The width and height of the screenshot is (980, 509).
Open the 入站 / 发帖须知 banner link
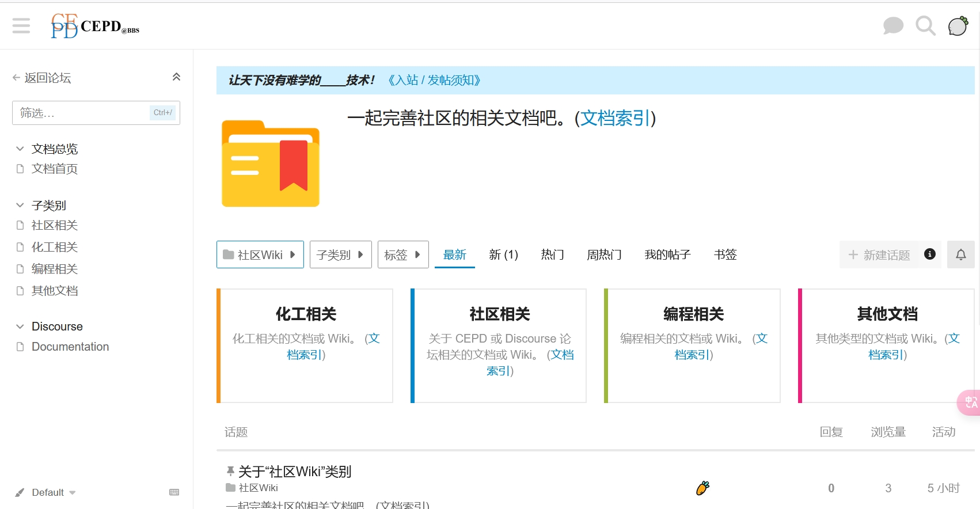434,80
